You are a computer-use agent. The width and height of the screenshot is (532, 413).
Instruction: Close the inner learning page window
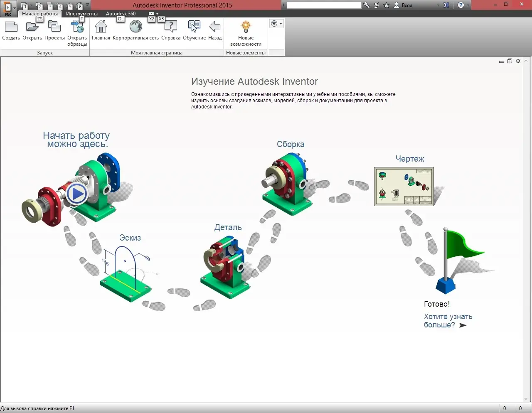(518, 61)
